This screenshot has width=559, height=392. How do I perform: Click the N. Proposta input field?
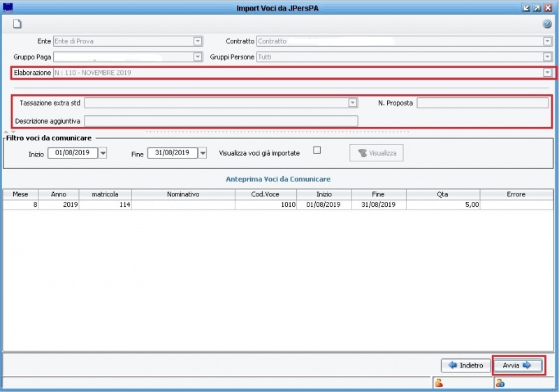(x=482, y=103)
